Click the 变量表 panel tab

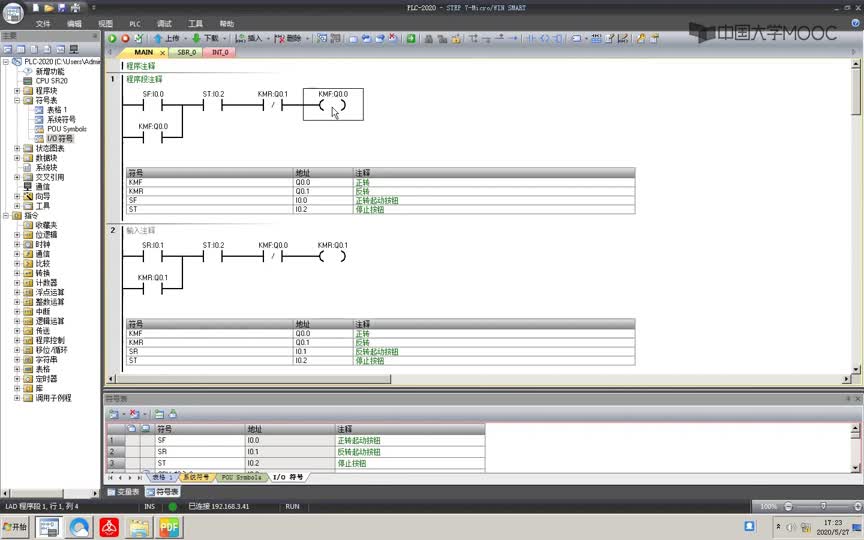click(x=123, y=492)
